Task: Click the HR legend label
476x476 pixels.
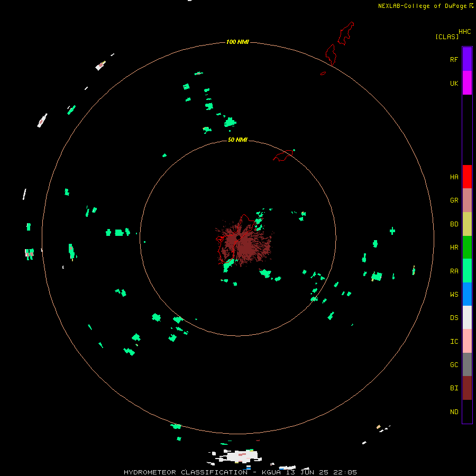Action: click(x=454, y=248)
